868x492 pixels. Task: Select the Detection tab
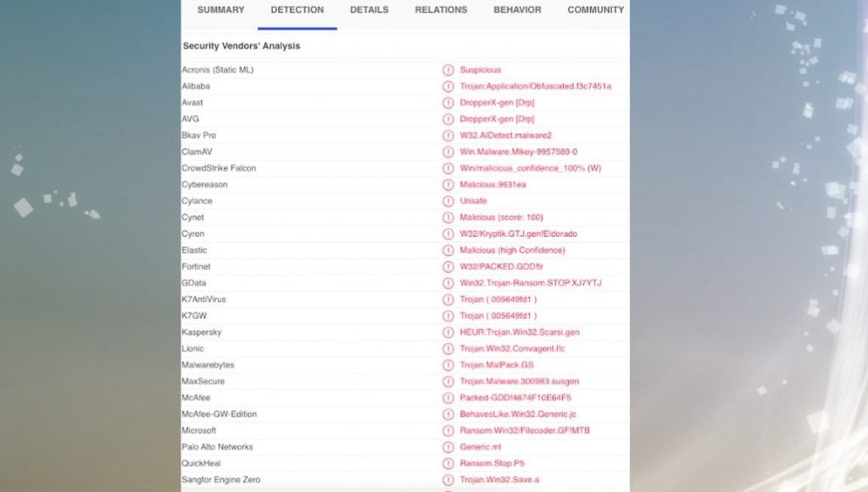297,10
